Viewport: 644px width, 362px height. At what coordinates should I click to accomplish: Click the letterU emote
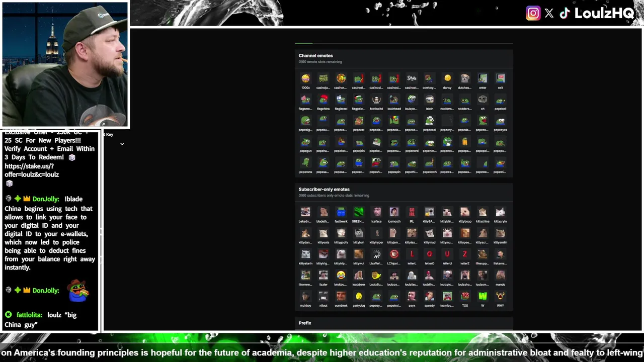click(447, 254)
